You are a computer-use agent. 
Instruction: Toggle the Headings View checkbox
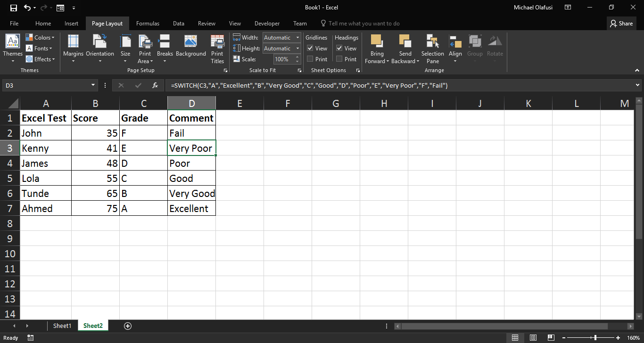[x=339, y=48]
